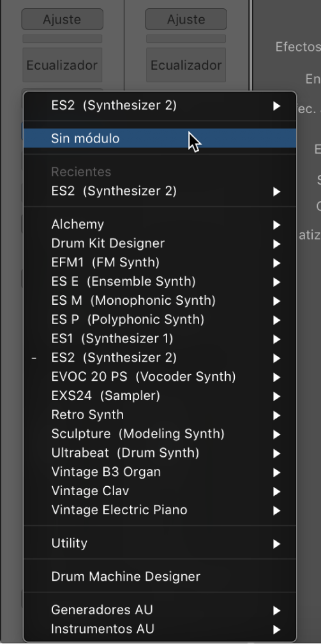
Task: Click the Drum Machine Designer entry
Action: 160,576
